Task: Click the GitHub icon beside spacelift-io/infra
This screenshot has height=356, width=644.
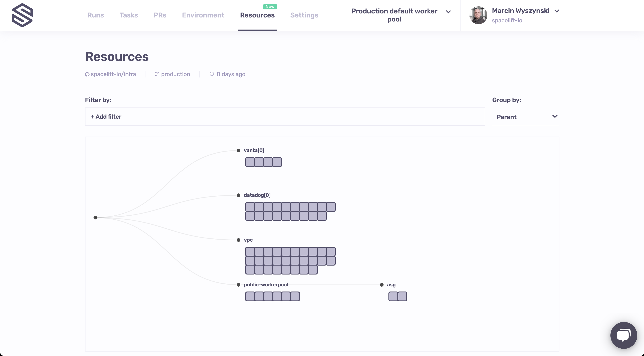Action: click(x=87, y=74)
